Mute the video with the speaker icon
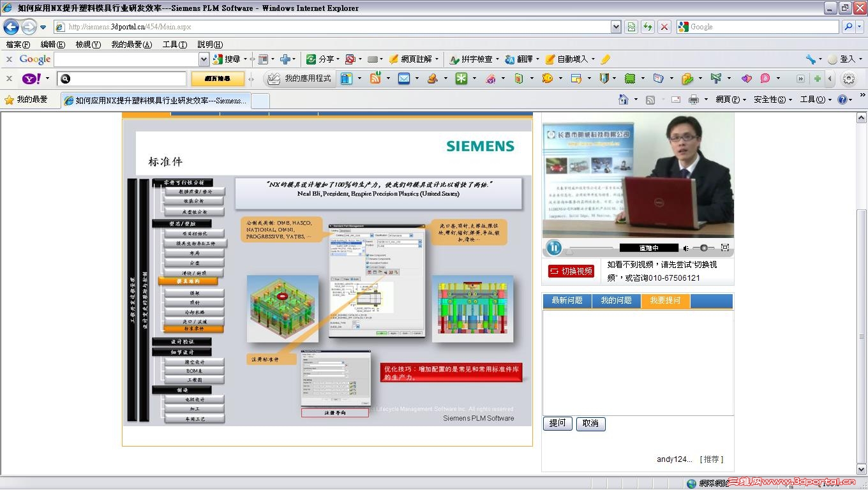The width and height of the screenshot is (868, 490). (x=686, y=248)
